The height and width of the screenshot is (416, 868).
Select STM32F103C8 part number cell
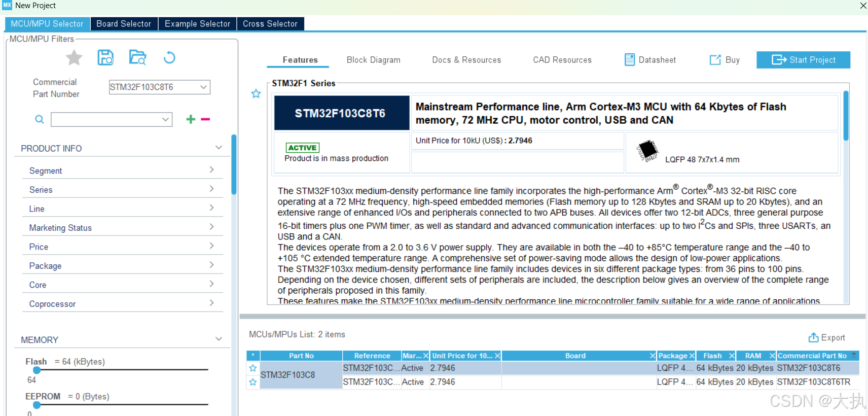(301, 375)
